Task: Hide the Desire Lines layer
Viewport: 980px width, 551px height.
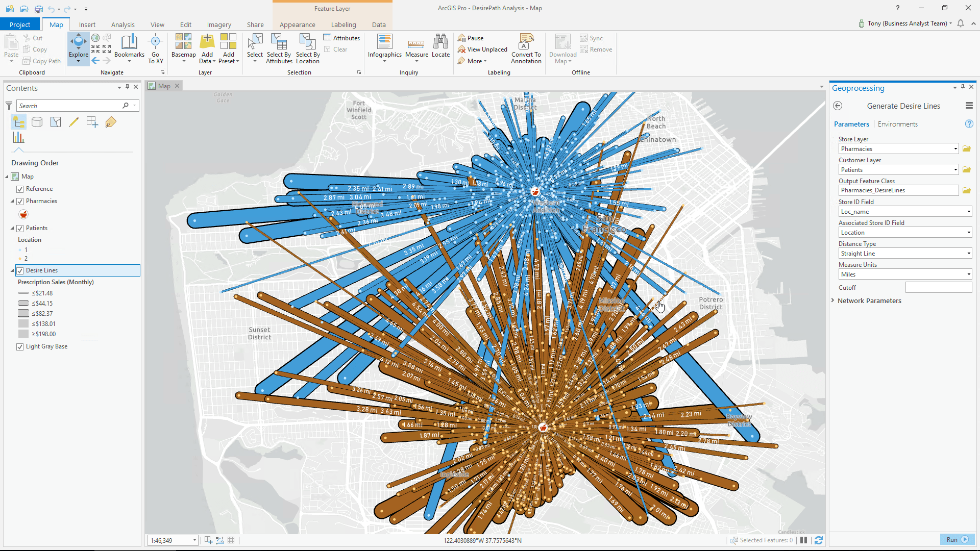Action: point(21,270)
